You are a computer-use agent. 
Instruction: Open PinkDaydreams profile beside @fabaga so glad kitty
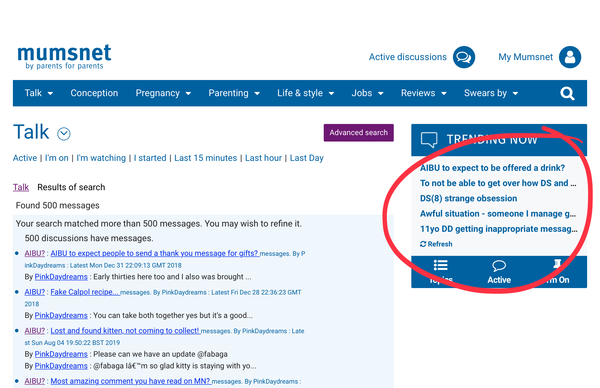61,366
